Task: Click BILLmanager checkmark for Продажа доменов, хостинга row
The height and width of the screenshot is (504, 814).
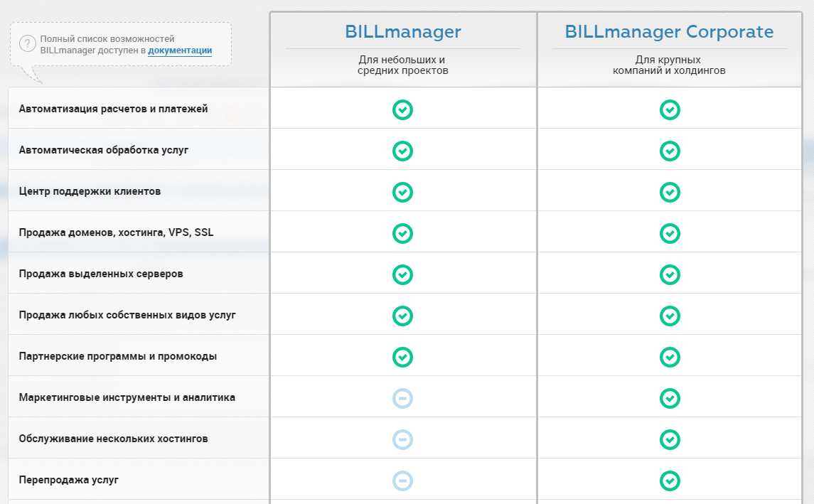Action: point(402,234)
